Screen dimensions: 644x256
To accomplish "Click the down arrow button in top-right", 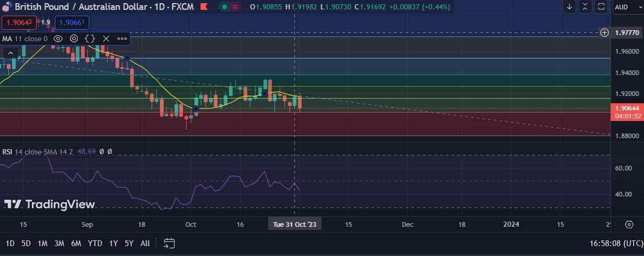I will click(569, 7).
